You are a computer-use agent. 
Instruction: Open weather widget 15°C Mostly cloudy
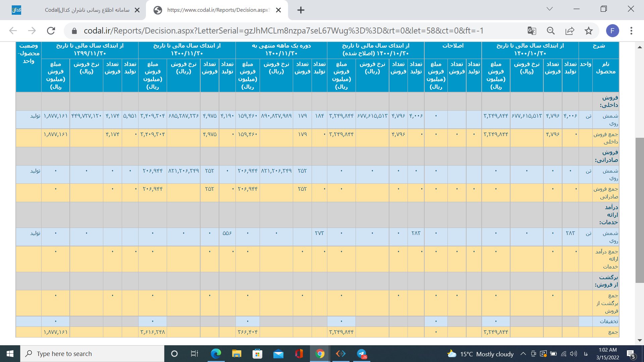point(480,354)
